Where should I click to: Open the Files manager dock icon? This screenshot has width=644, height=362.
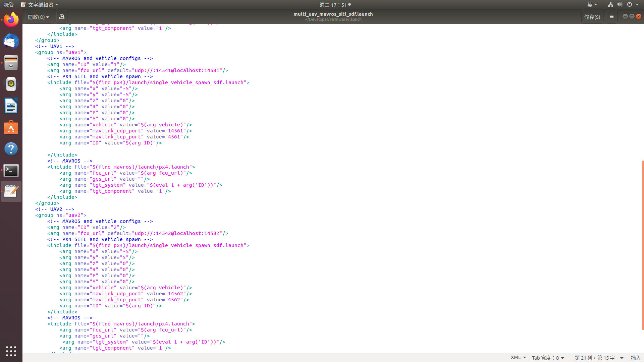pyautogui.click(x=11, y=63)
